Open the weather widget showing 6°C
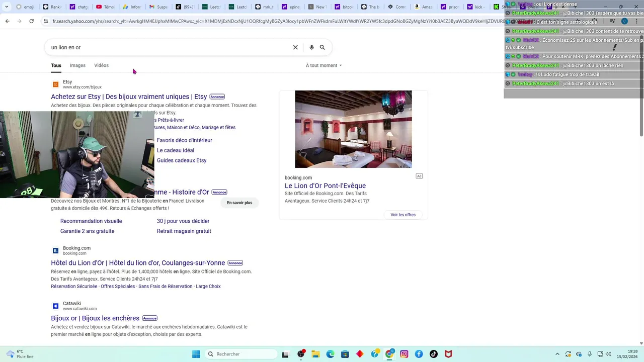The width and height of the screenshot is (644, 362). click(x=20, y=354)
